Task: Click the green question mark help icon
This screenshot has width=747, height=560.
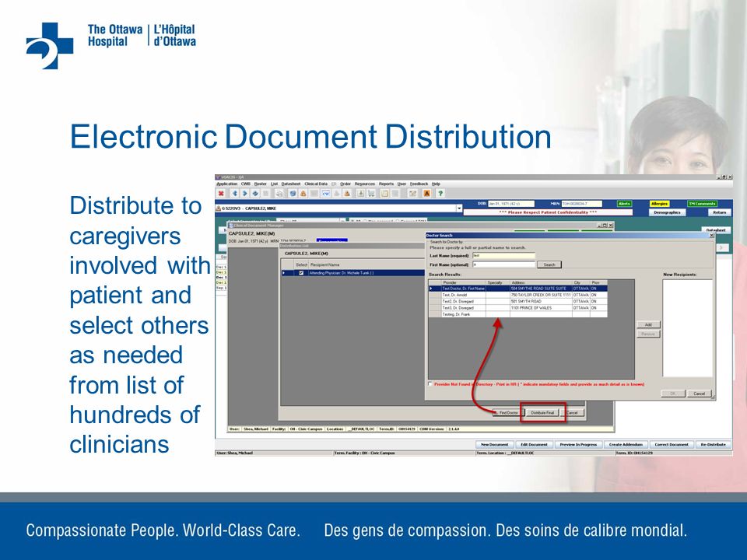Action: [440, 194]
